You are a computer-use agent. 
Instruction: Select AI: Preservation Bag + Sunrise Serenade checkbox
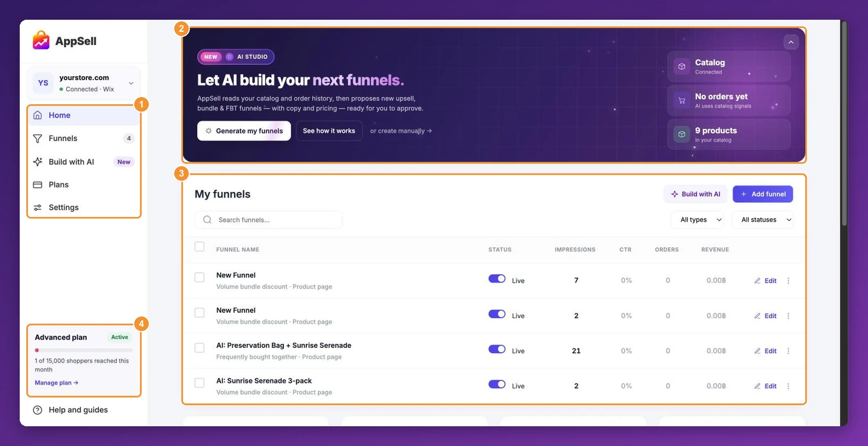coord(199,348)
